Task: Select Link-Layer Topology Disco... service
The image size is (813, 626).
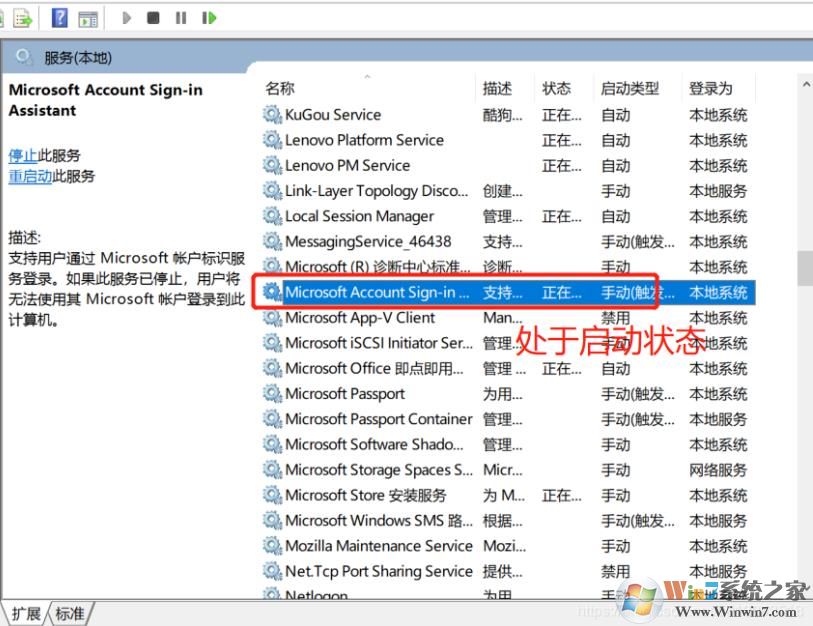Action: click(x=376, y=190)
